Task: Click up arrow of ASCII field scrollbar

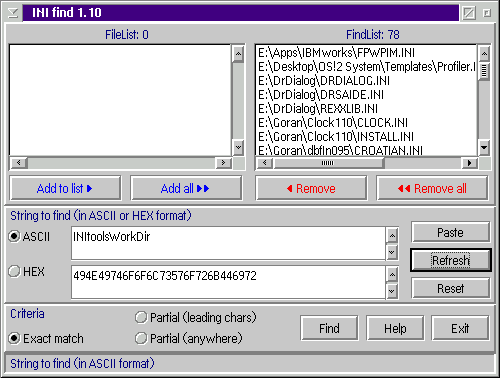Action: 392,236
